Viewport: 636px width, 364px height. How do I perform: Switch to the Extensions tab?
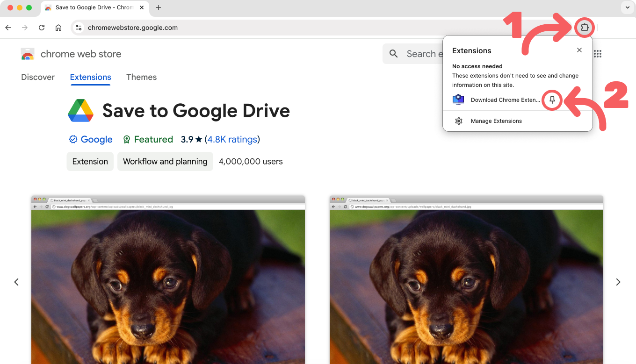(x=91, y=77)
